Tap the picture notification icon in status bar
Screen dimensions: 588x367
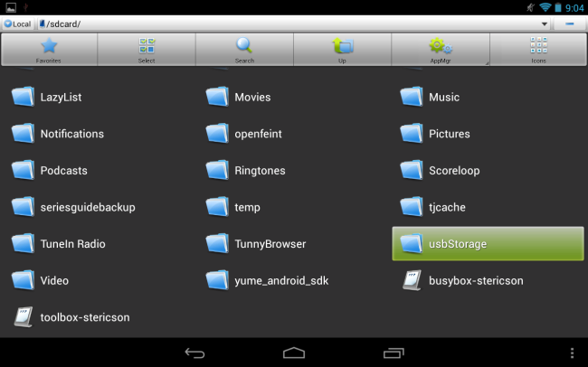tap(11, 7)
